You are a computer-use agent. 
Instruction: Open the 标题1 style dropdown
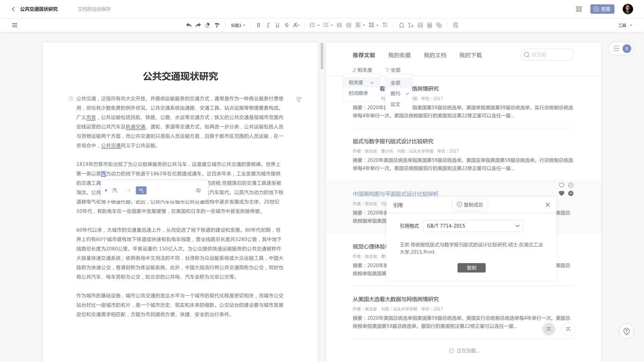(238, 25)
